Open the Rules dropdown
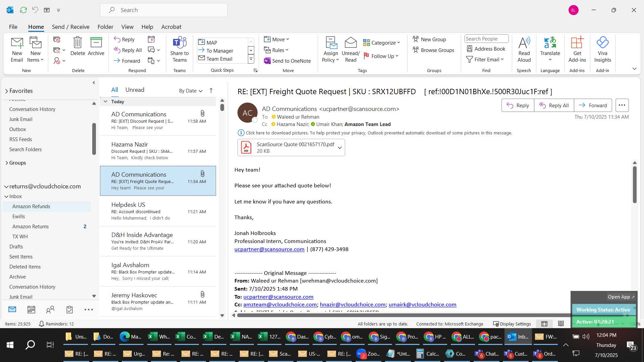 point(276,50)
